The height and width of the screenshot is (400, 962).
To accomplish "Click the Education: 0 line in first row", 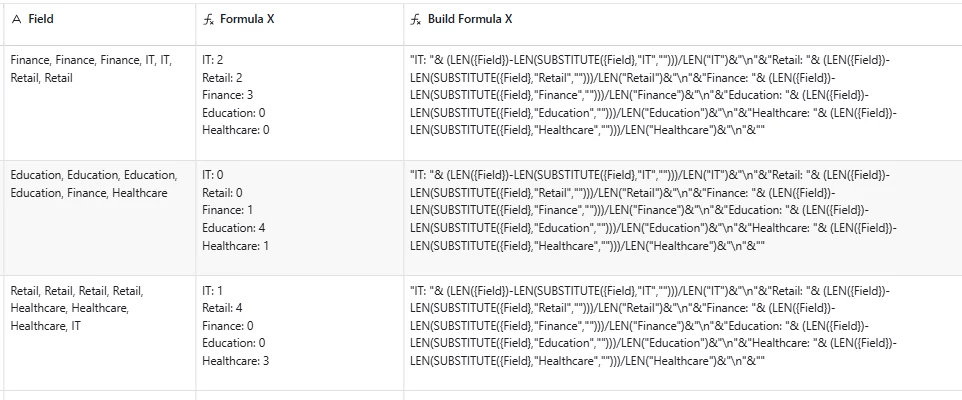I will pyautogui.click(x=234, y=113).
